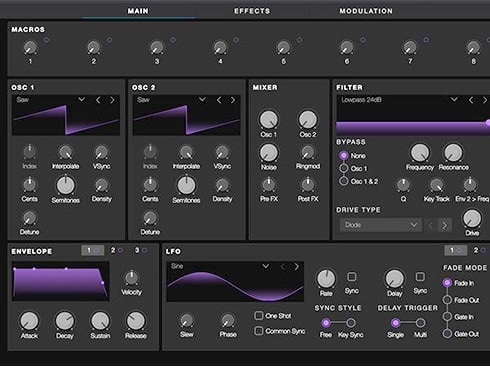Go to previous LFO shape

283,267
